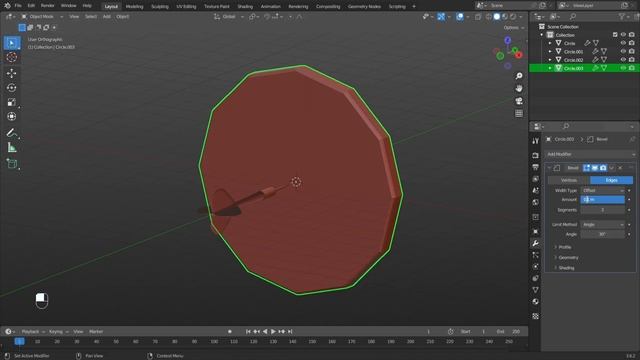Open the Add Modifier dropdown
Viewport: 640px width, 360px height.
590,154
